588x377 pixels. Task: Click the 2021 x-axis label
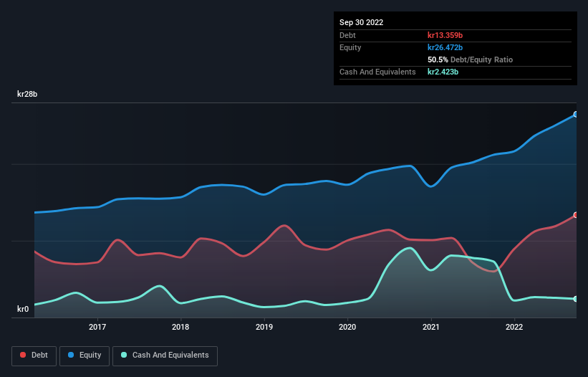tap(431, 327)
